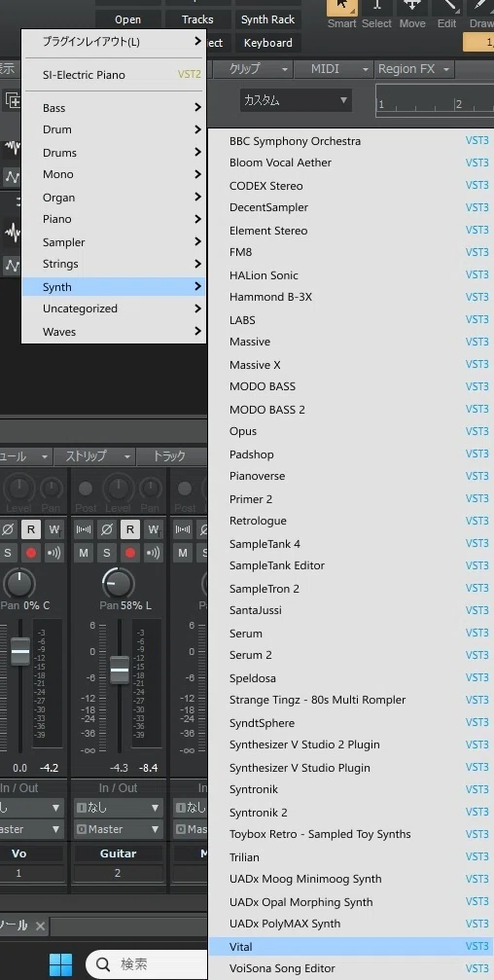Viewport: 494px width, 980px height.
Task: Invert phase on the Guitar strip
Action: pyautogui.click(x=106, y=530)
